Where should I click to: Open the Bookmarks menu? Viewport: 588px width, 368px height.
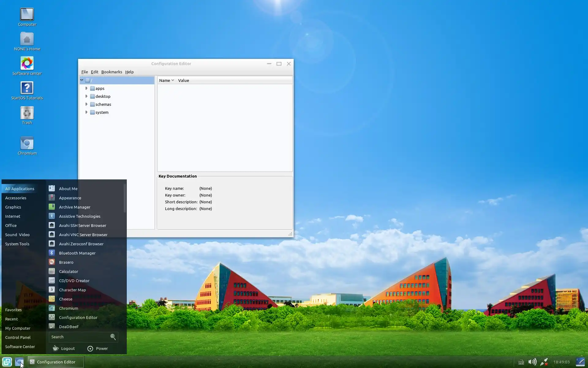(x=111, y=72)
